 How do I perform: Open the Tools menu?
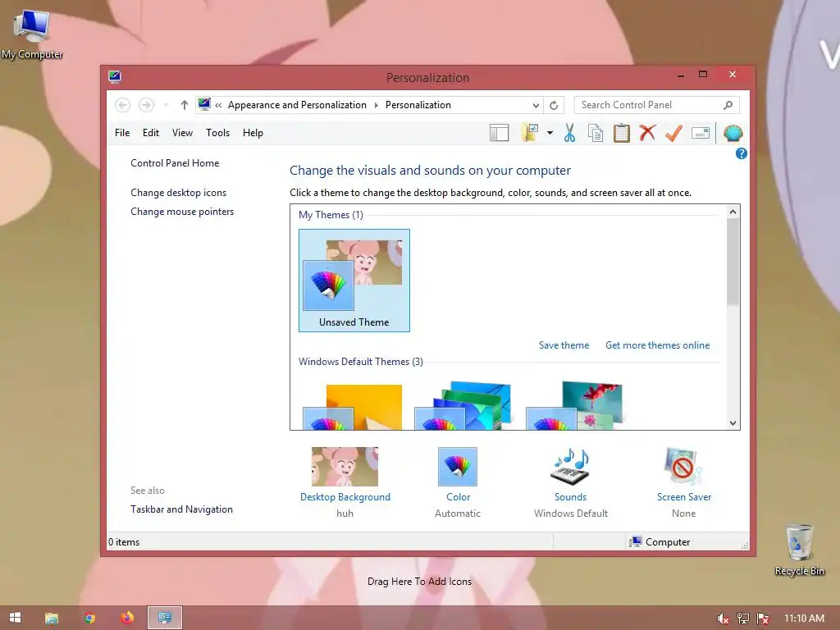point(217,133)
